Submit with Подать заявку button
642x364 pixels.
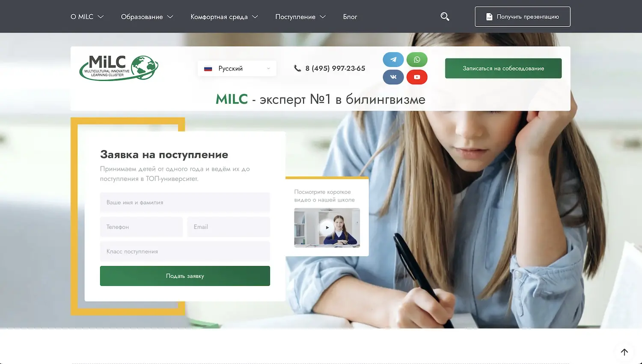(185, 276)
